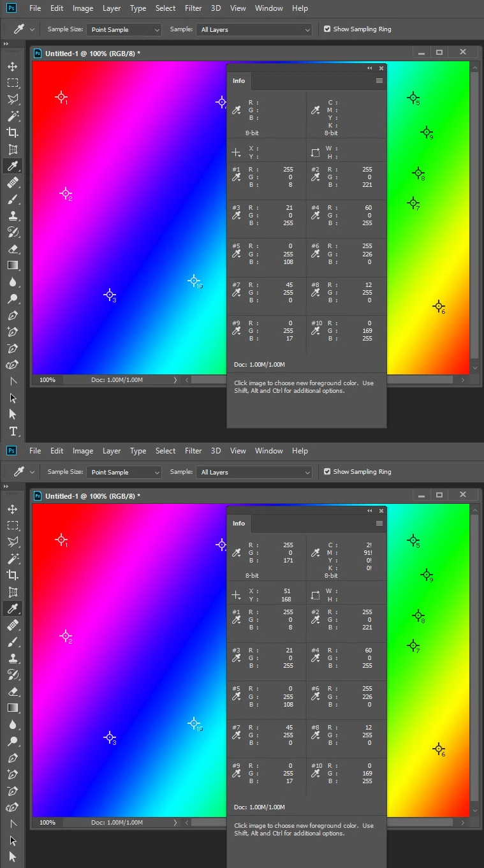Toggle Show Sampling Ring in upper window
Viewport: 484px width, 868px height.
point(327,29)
